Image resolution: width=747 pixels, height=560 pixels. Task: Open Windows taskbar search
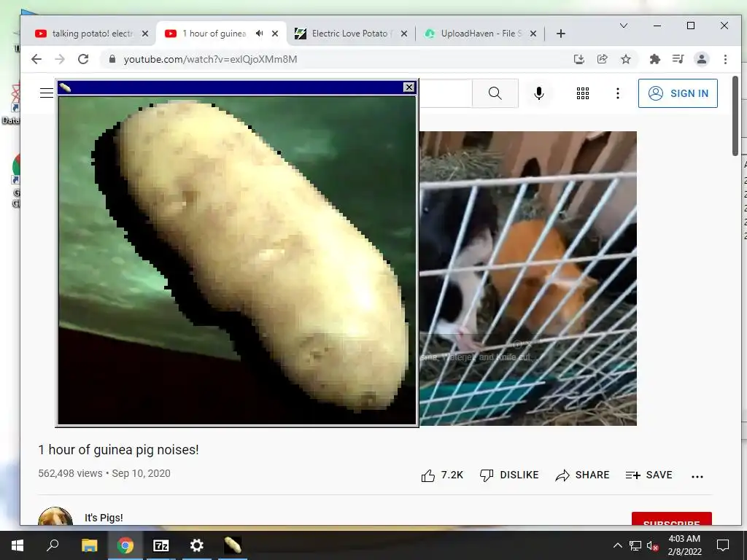pyautogui.click(x=53, y=545)
